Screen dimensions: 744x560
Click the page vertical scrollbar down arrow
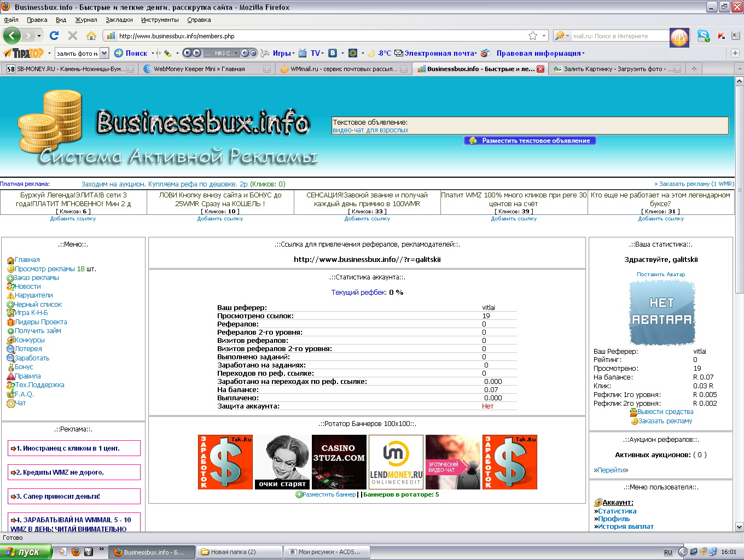point(739,527)
